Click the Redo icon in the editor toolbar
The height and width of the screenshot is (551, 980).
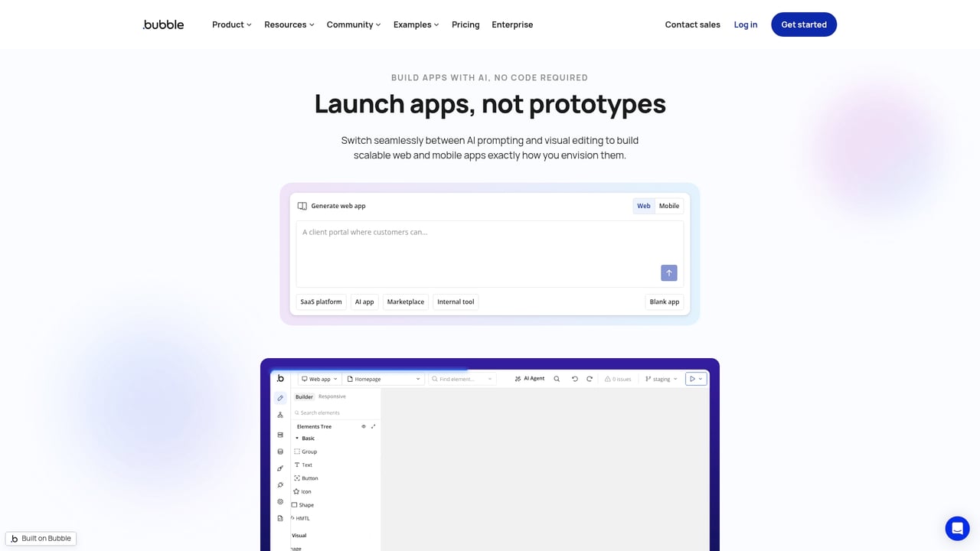point(590,379)
